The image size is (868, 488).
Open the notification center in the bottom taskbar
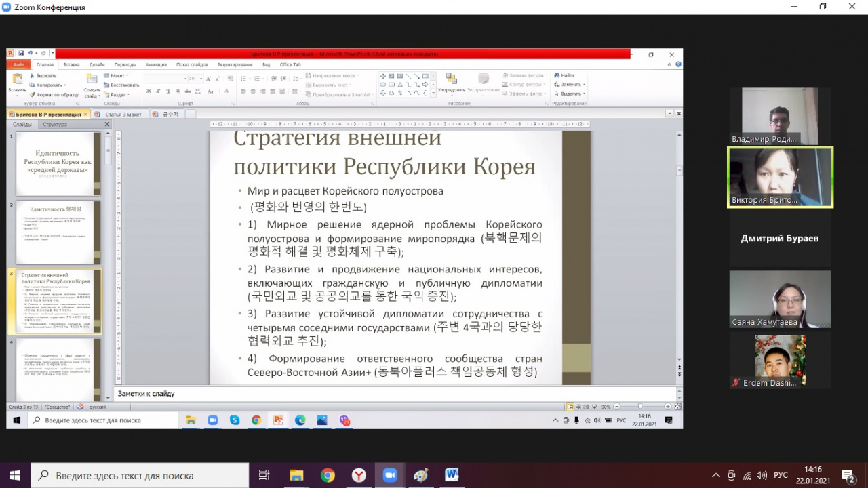[x=847, y=475]
